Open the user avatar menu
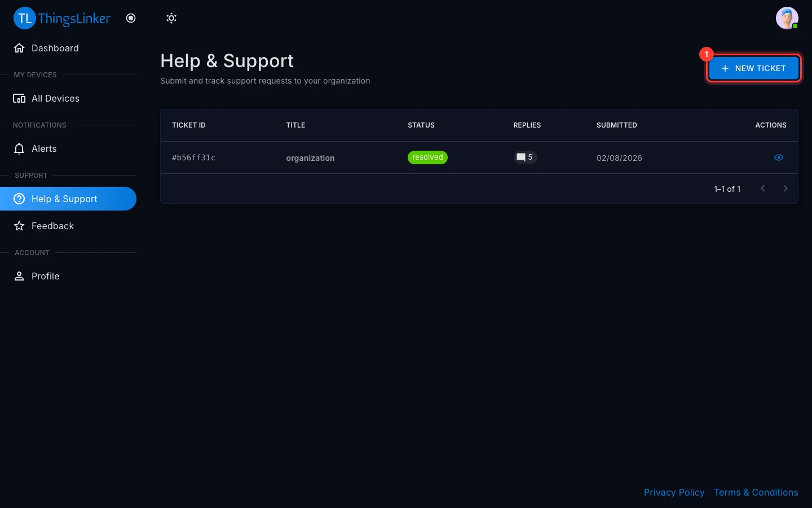 pos(787,18)
